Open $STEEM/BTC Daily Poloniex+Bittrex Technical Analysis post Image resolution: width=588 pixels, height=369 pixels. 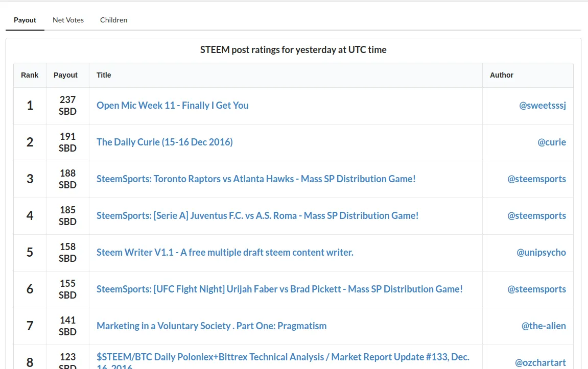tap(283, 362)
